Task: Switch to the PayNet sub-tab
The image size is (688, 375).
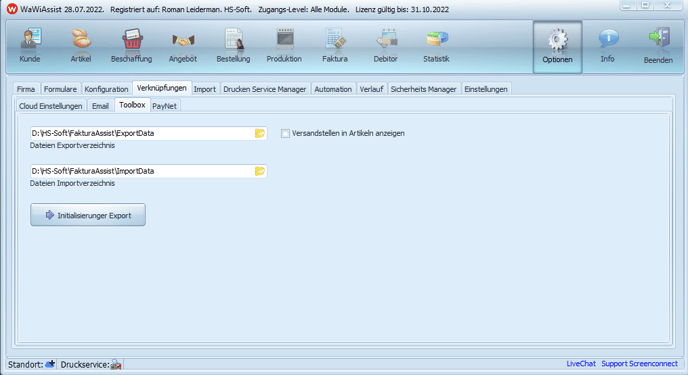Action: point(165,106)
